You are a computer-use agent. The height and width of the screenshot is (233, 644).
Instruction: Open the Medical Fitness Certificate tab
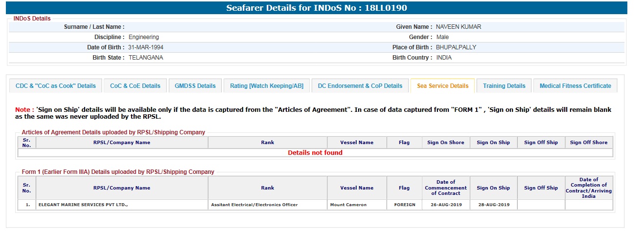coord(575,86)
